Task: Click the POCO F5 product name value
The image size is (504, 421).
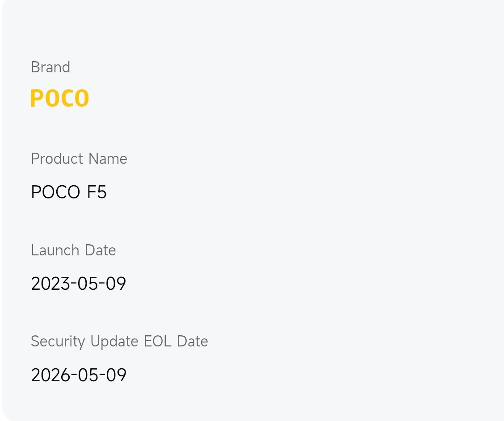Action: tap(69, 192)
